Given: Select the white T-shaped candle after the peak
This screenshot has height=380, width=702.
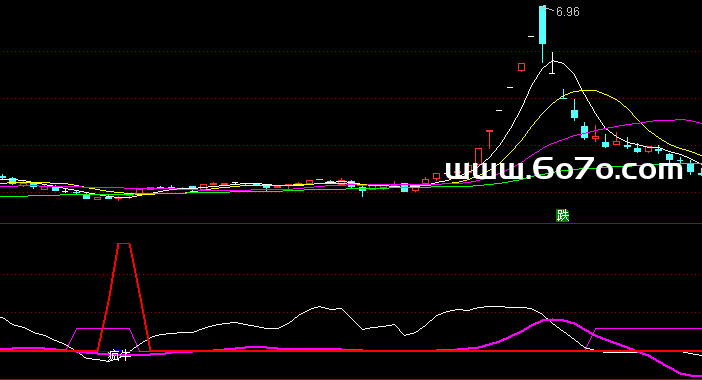Looking at the screenshot, I should point(552,63).
